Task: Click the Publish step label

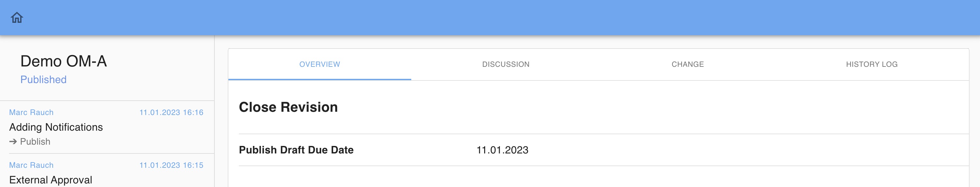Action: coord(35,142)
